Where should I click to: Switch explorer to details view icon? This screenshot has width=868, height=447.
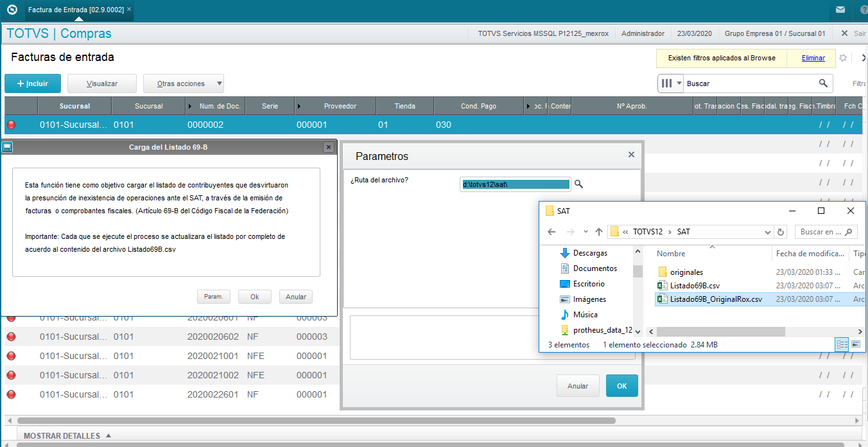click(x=842, y=345)
